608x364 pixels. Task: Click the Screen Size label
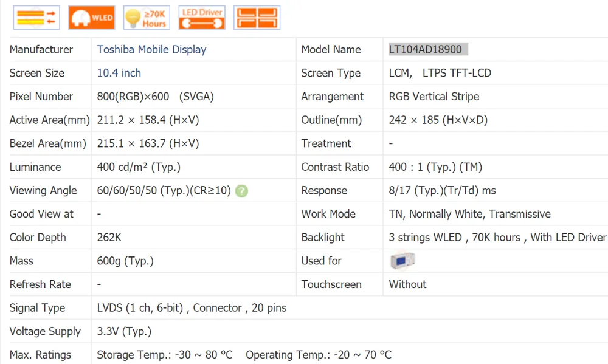[37, 73]
